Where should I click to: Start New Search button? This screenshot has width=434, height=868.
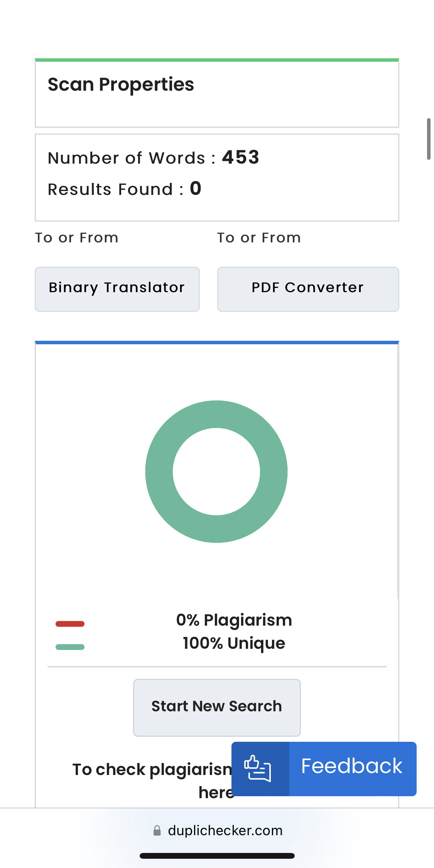coord(217,707)
